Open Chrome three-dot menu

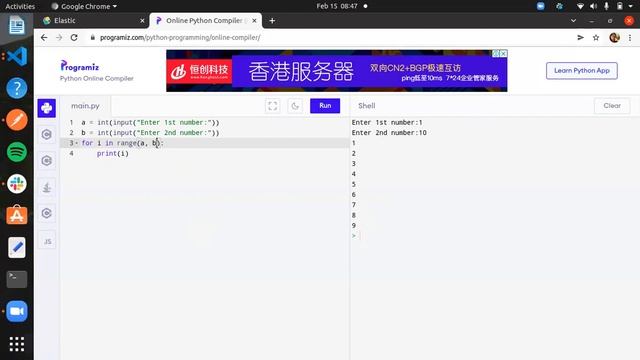[630, 38]
